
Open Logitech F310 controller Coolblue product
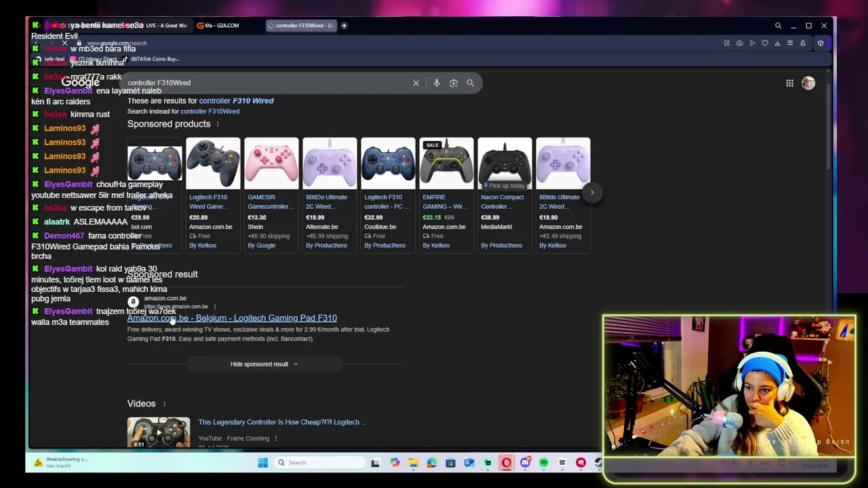388,195
